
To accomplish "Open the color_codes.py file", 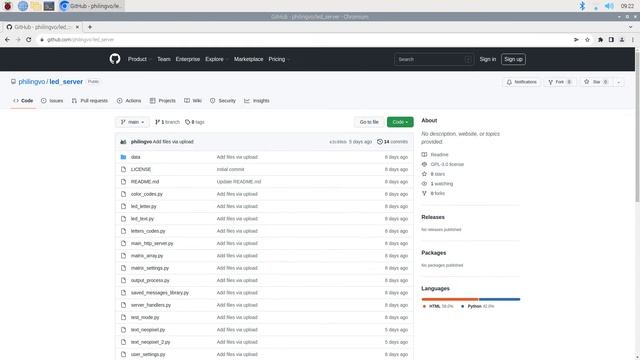I will click(147, 194).
